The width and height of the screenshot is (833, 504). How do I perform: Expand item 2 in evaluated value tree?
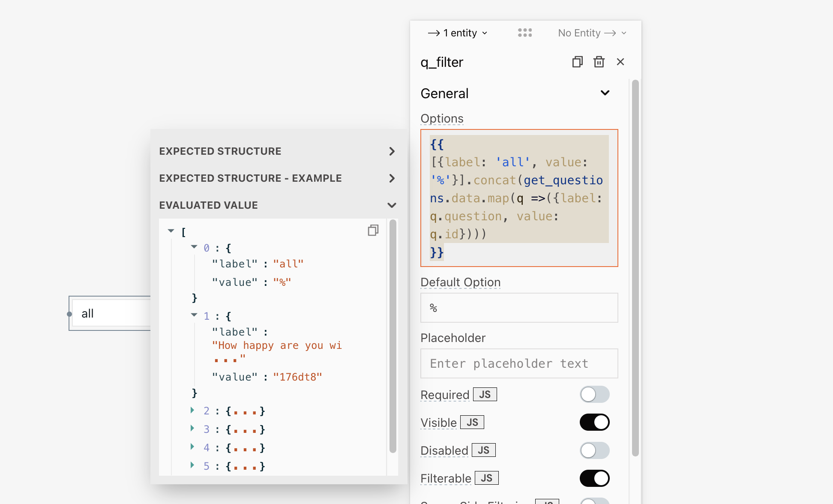coord(192,411)
